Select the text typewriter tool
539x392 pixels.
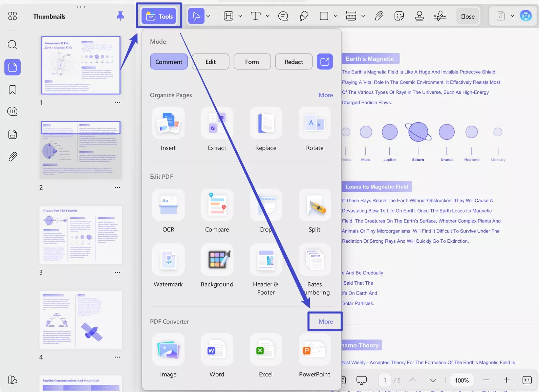point(256,16)
